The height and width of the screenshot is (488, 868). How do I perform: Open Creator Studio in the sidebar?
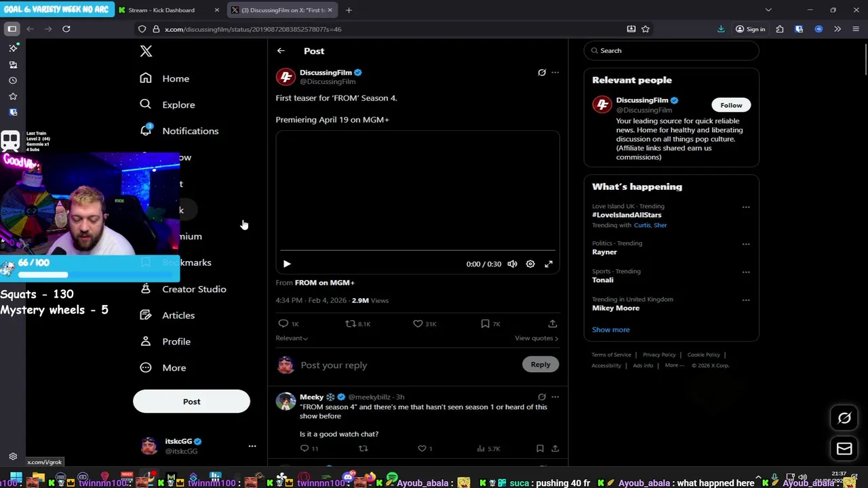183,289
